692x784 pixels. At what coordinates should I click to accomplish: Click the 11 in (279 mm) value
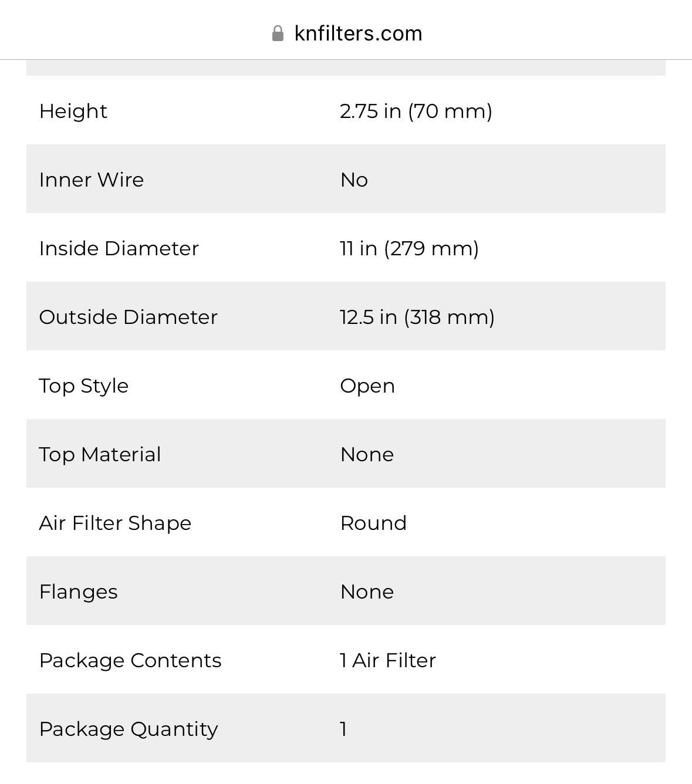pyautogui.click(x=410, y=248)
